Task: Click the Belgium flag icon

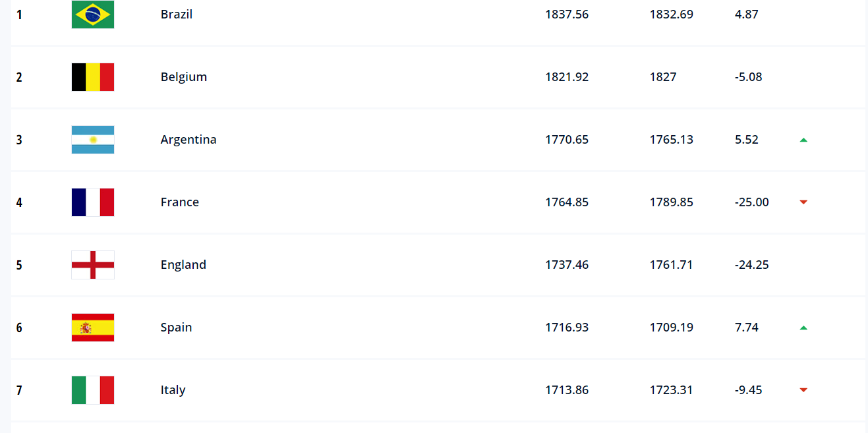Action: tap(93, 77)
